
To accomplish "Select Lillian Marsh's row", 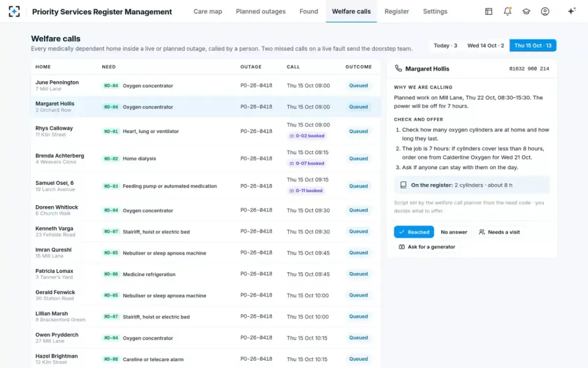I will point(206,316).
